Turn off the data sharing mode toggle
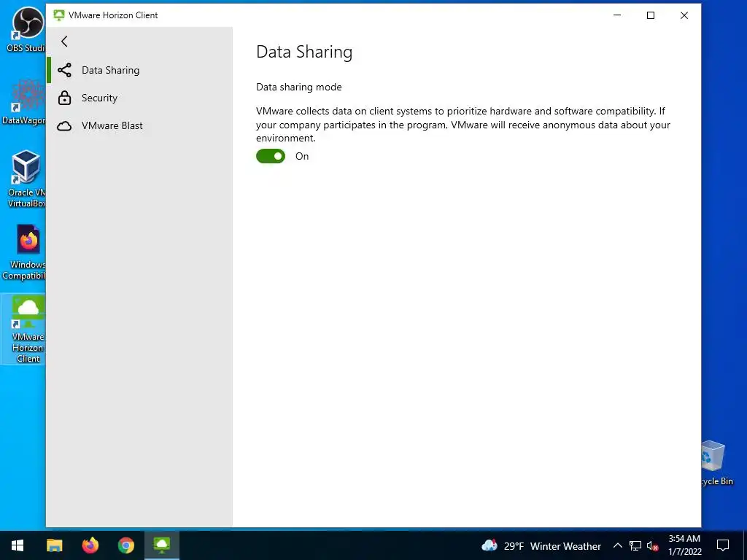The width and height of the screenshot is (747, 560). 271,156
